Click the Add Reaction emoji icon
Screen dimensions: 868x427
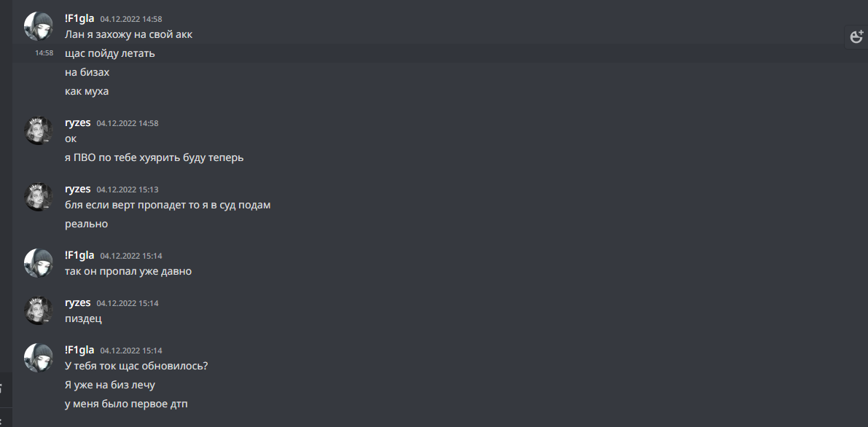(x=856, y=36)
